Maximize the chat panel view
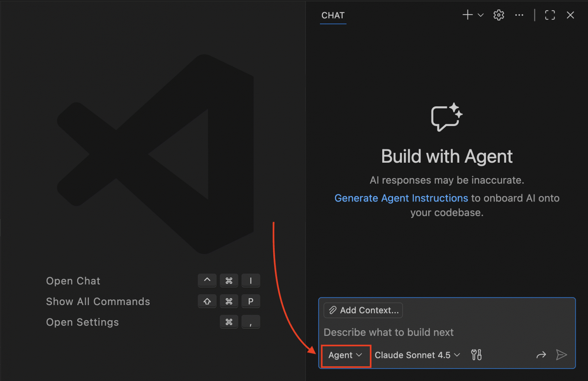Viewport: 588px width, 381px height. coord(550,15)
